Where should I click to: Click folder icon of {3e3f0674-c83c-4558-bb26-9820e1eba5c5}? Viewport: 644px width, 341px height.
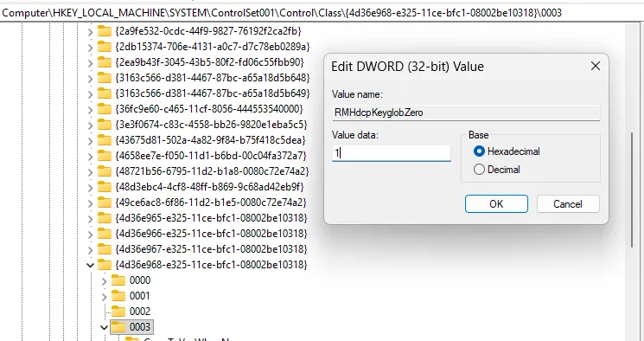105,125
